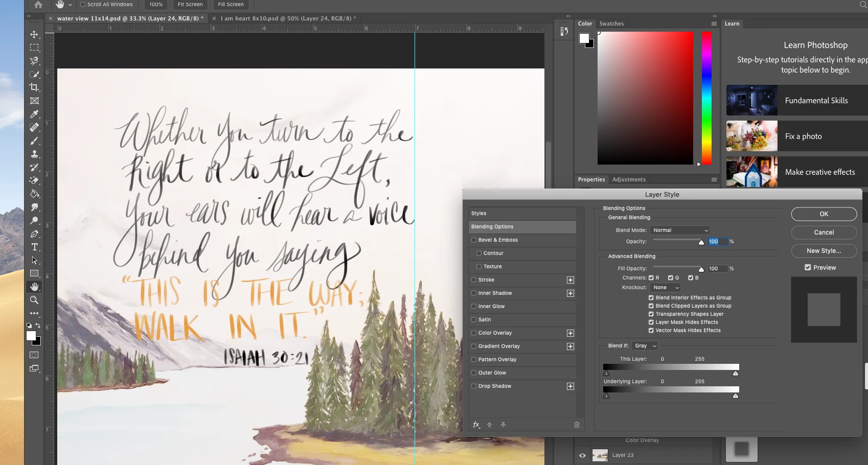Open the fx effects menu in Layer Style
868x465 pixels.
476,425
